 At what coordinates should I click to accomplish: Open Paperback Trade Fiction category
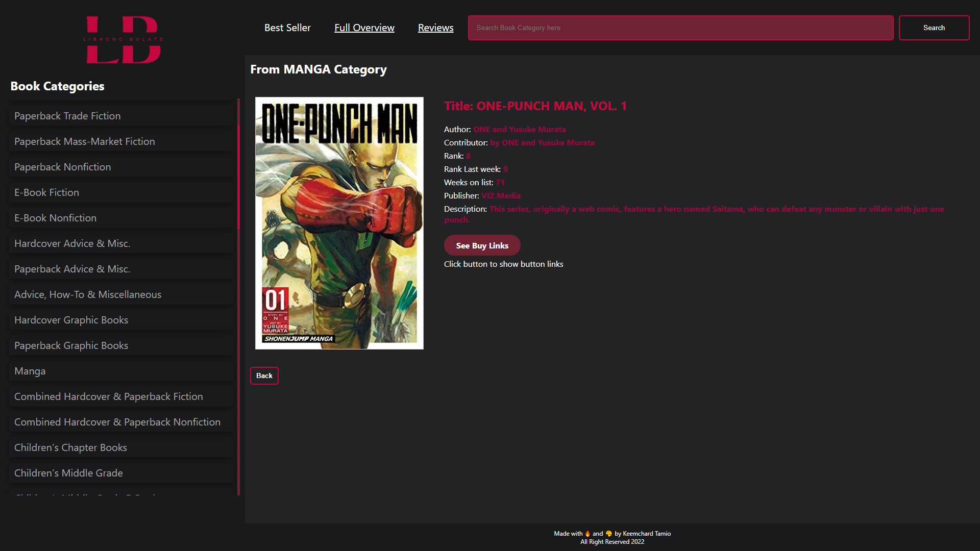pos(120,115)
